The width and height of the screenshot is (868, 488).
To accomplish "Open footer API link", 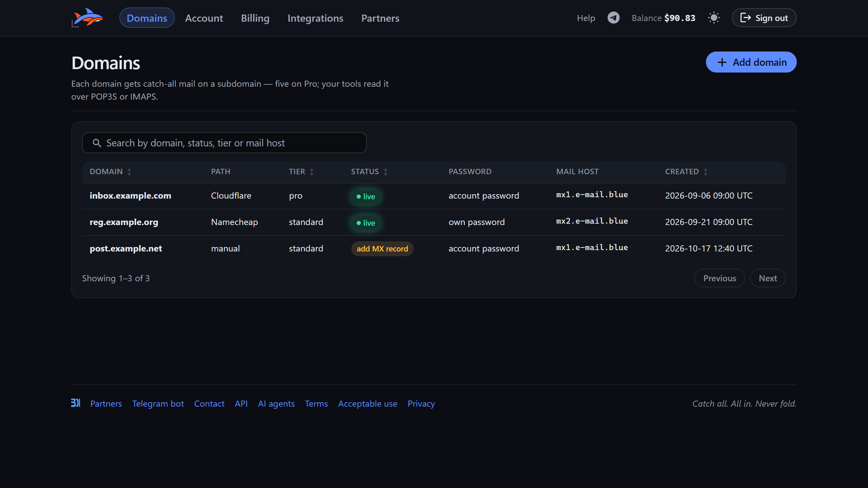I will point(241,404).
